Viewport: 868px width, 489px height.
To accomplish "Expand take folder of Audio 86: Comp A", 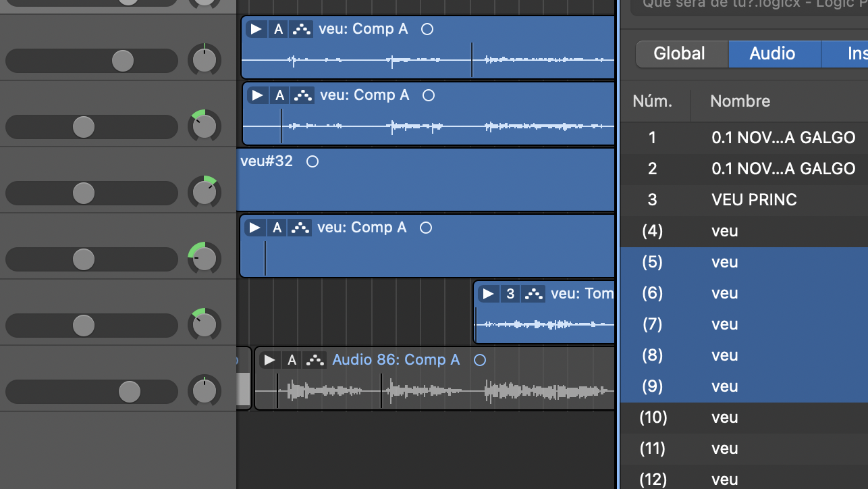I will [x=270, y=360].
